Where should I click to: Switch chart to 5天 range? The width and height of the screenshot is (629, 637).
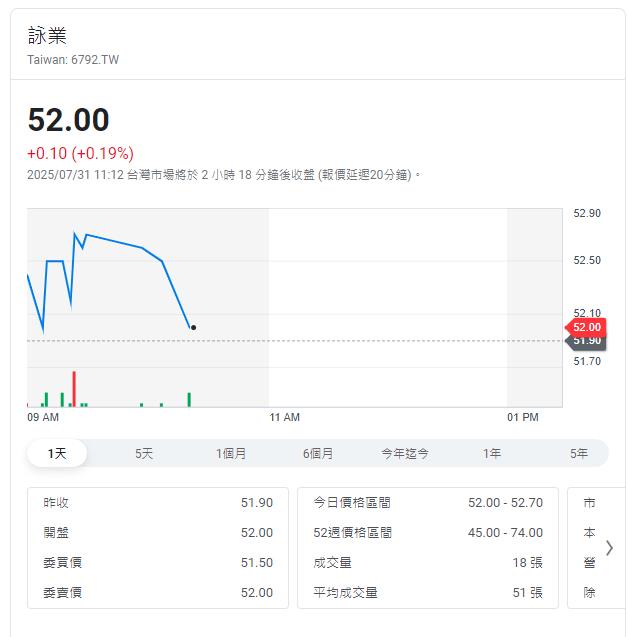pos(144,453)
